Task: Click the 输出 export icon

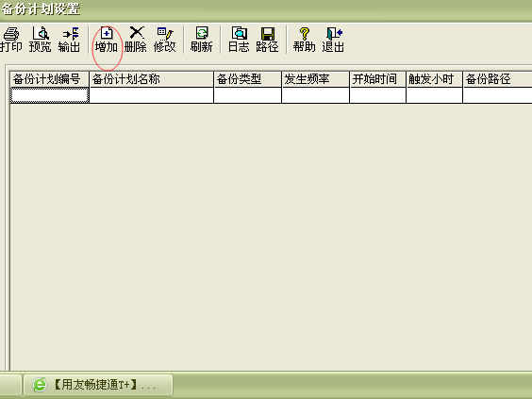Action: pyautogui.click(x=69, y=40)
